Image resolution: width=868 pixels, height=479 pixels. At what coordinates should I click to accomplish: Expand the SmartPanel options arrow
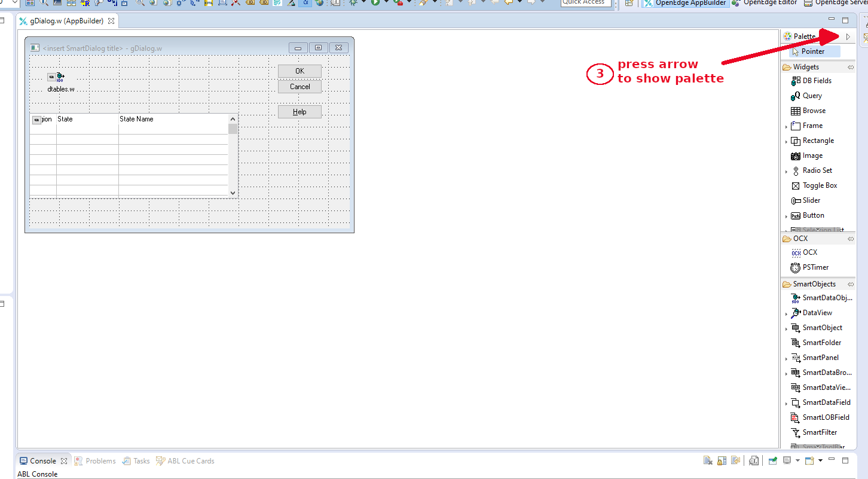tap(786, 358)
